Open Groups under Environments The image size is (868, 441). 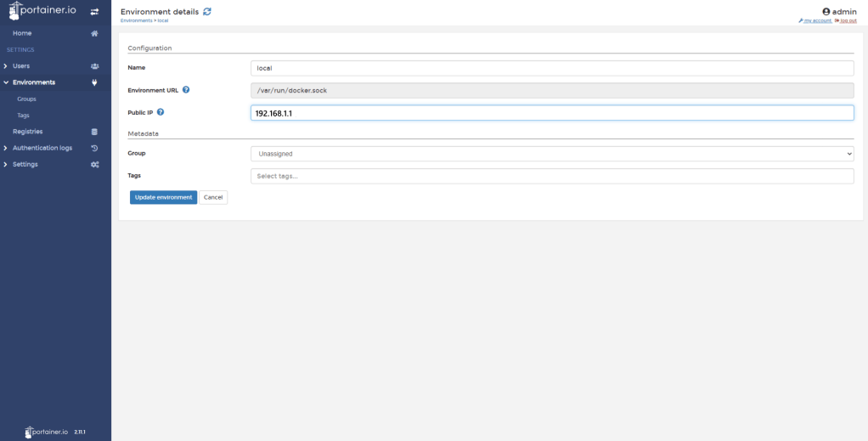[x=26, y=99]
